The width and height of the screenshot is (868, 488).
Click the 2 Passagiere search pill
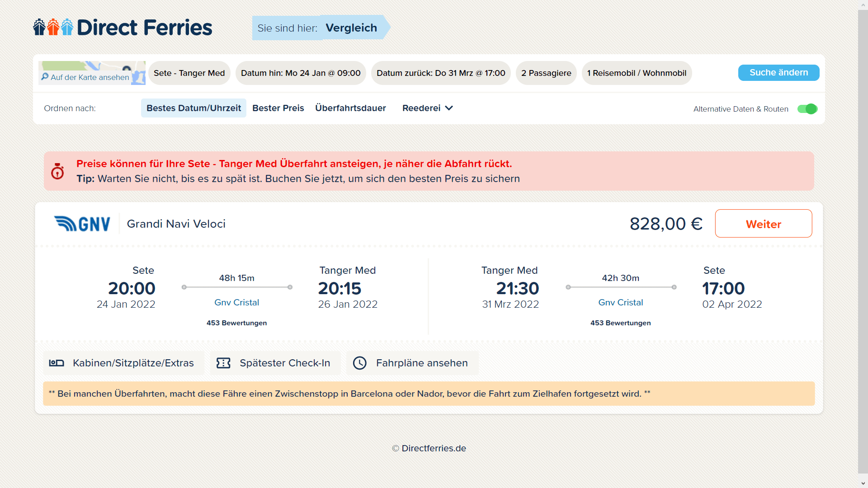546,73
